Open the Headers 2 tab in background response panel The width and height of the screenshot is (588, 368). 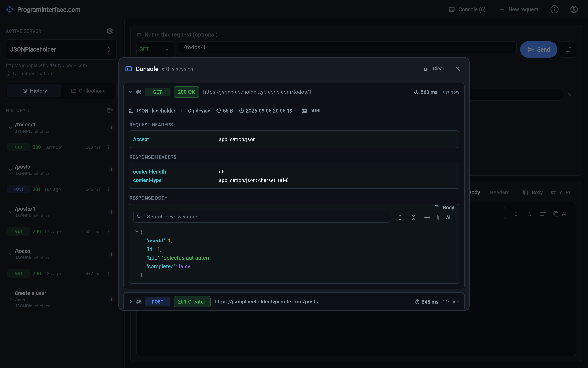coord(501,192)
